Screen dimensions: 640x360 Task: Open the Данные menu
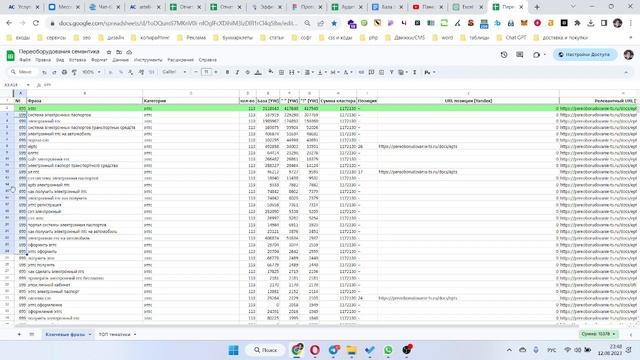coord(120,60)
